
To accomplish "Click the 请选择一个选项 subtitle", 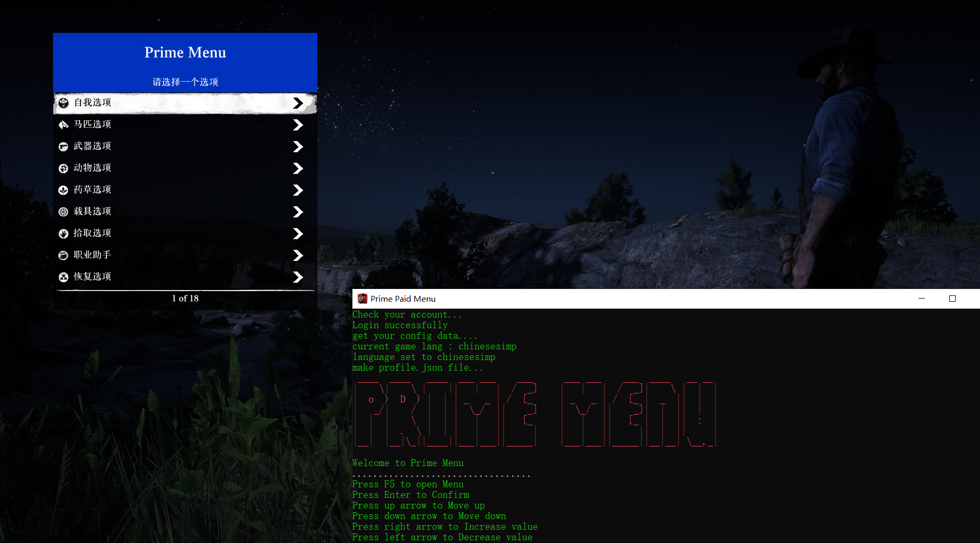I will click(x=186, y=82).
